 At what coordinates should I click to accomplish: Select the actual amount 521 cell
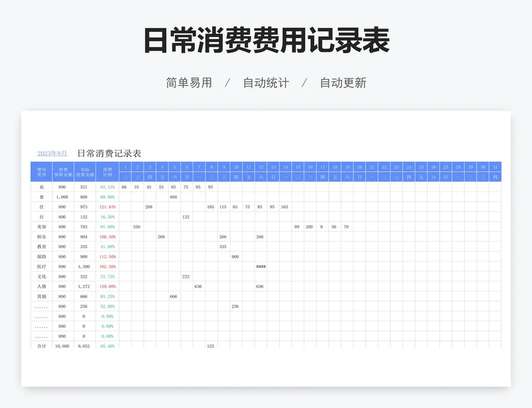[x=84, y=187]
